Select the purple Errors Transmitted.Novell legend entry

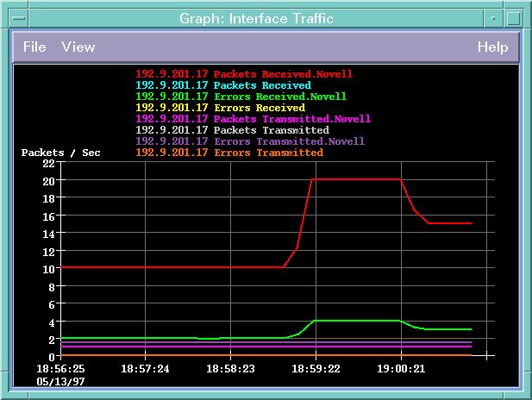click(x=250, y=141)
